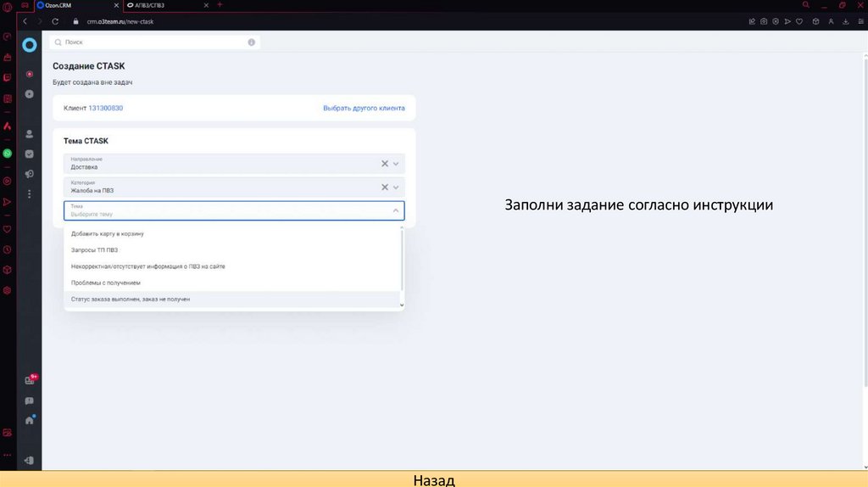
Task: Reload the page with the refresh icon
Action: coord(55,21)
